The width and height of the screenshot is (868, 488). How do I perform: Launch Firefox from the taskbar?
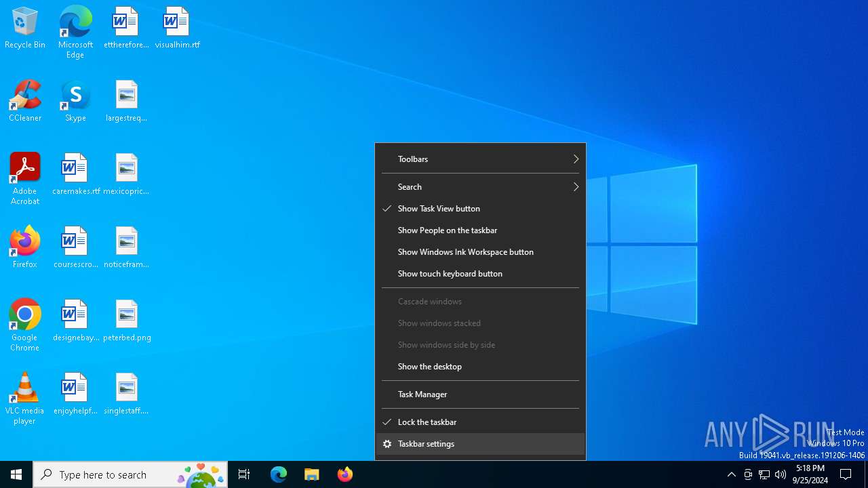[x=345, y=474]
